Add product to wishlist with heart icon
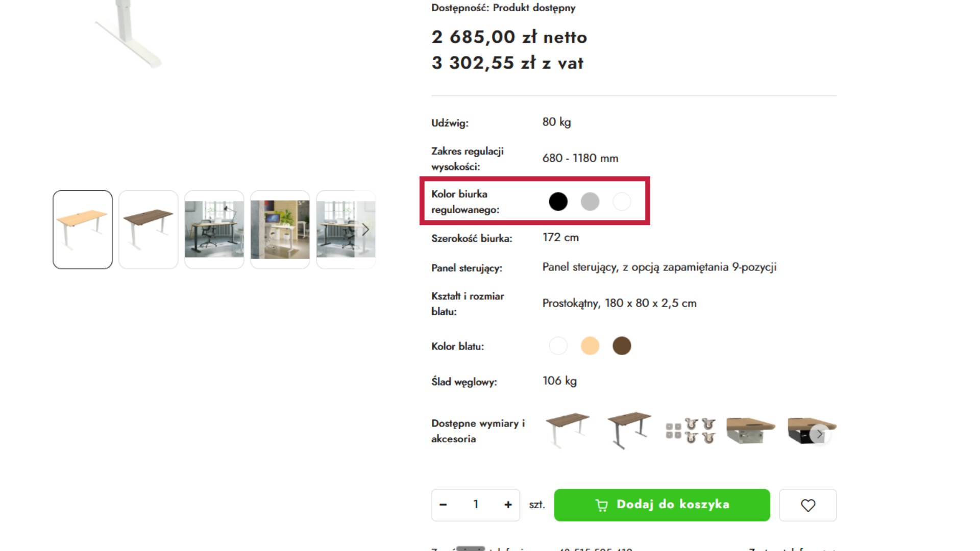This screenshot has height=551, width=980. click(807, 505)
